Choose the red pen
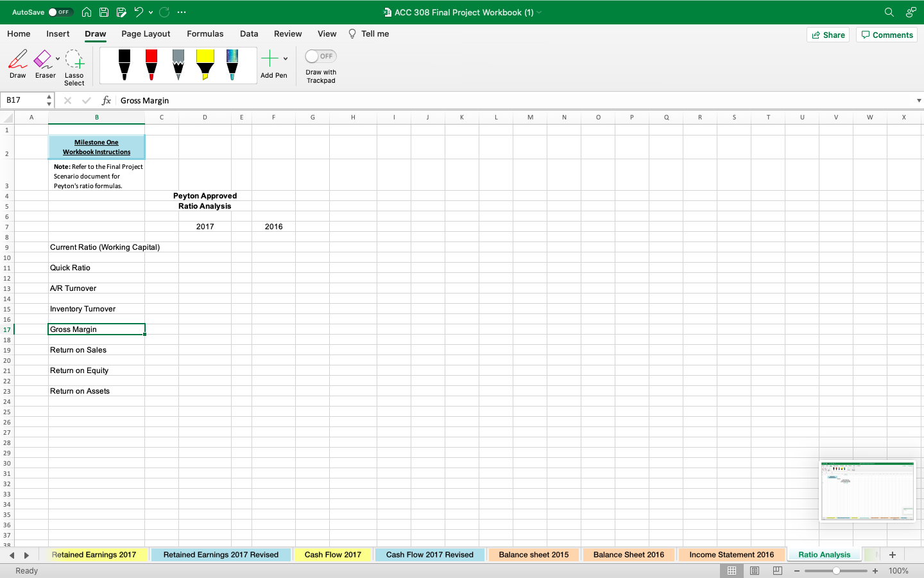 pyautogui.click(x=151, y=65)
